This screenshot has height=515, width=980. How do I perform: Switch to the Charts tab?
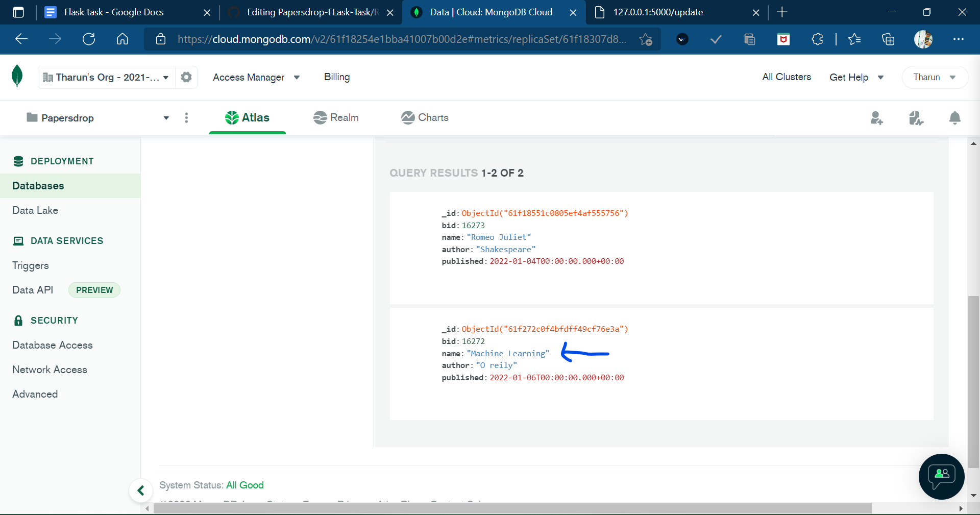[425, 117]
